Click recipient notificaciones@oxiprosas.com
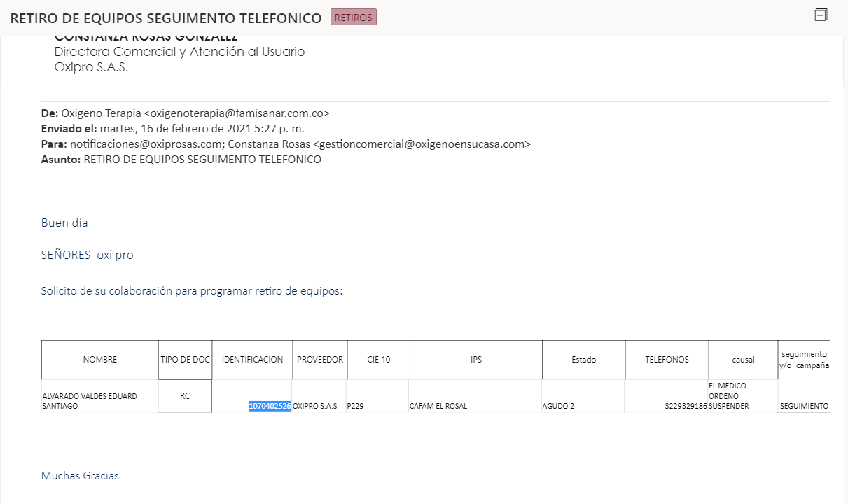 coord(145,144)
